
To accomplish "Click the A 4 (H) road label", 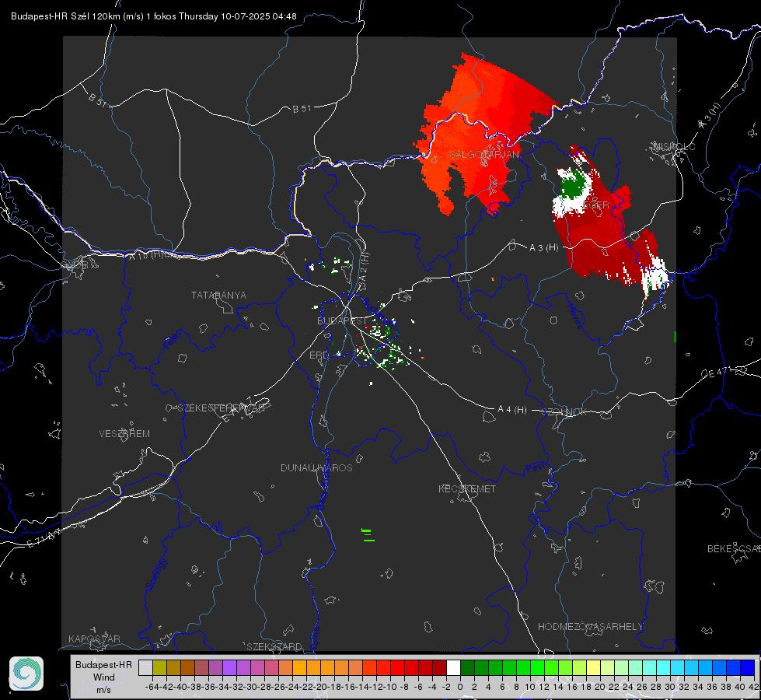I will coord(512,410).
